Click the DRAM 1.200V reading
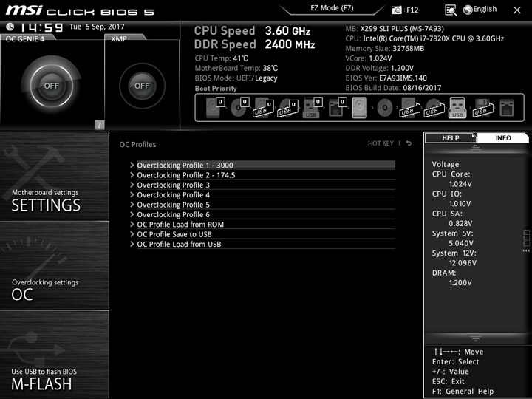Image resolution: width=532 pixels, height=399 pixels. click(460, 282)
